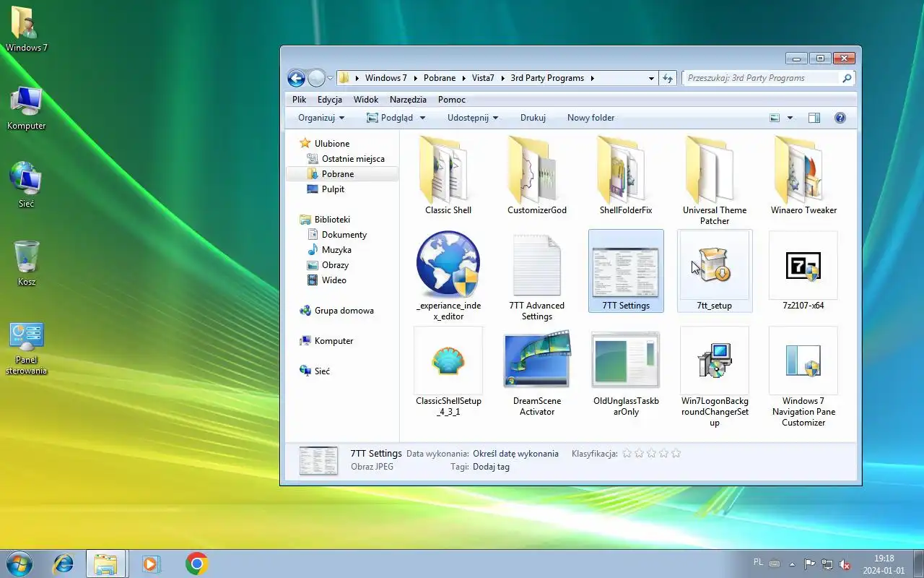The image size is (924, 578).
Task: Launch Google Chrome from taskbar
Action: 196,564
